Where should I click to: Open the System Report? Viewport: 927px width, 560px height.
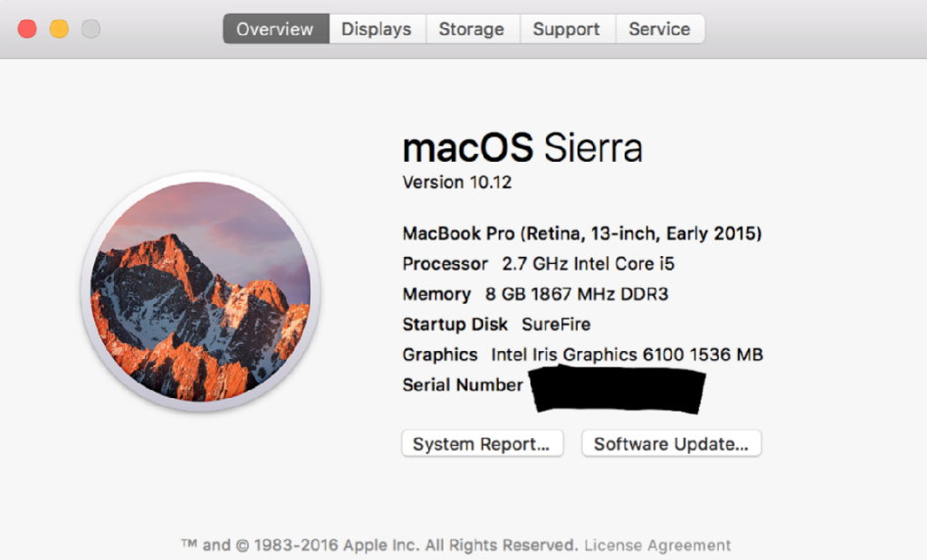pos(482,444)
